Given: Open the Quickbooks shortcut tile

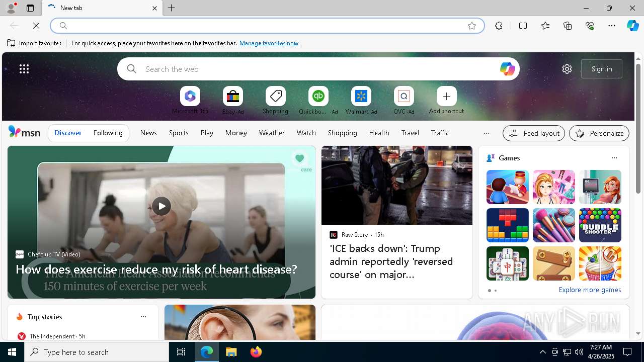Looking at the screenshot, I should pyautogui.click(x=318, y=96).
